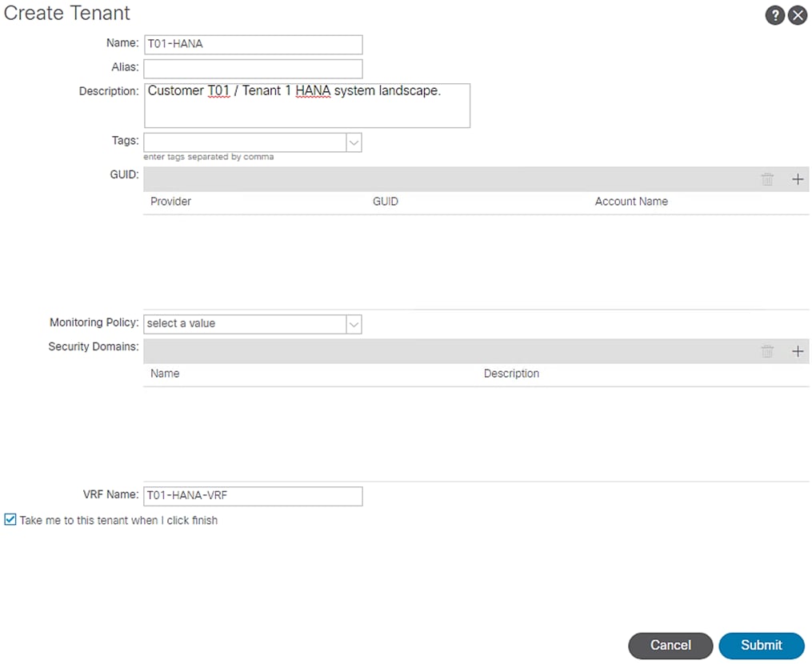Click the Provider column header
This screenshot has height=664, width=812.
click(170, 202)
